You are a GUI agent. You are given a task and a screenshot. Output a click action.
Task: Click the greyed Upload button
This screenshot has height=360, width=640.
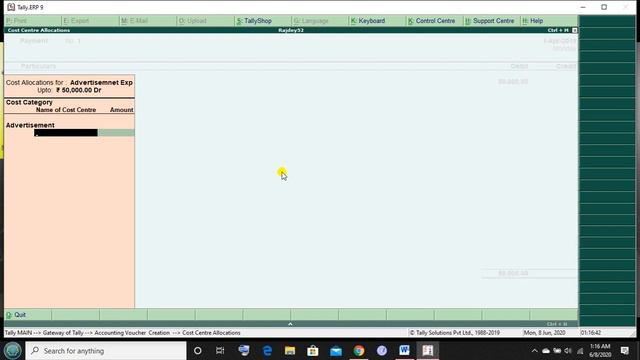tap(193, 21)
